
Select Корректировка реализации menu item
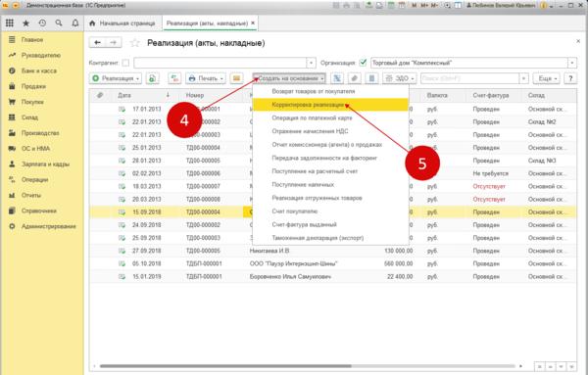[331, 105]
